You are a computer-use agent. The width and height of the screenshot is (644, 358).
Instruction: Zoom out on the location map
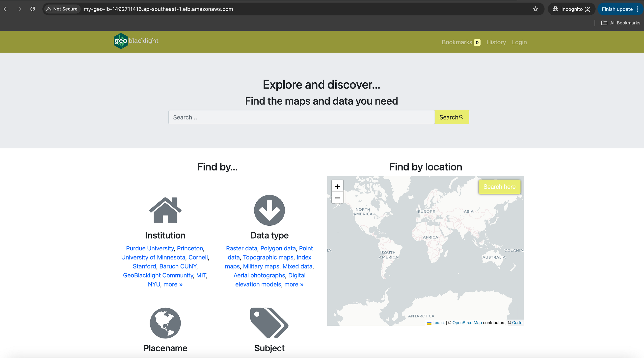(337, 198)
